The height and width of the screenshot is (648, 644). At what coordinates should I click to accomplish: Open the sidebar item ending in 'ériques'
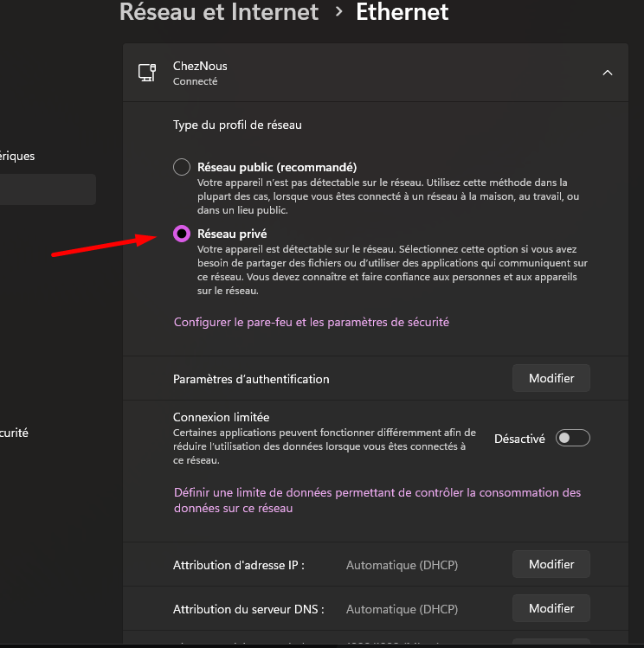pyautogui.click(x=17, y=156)
